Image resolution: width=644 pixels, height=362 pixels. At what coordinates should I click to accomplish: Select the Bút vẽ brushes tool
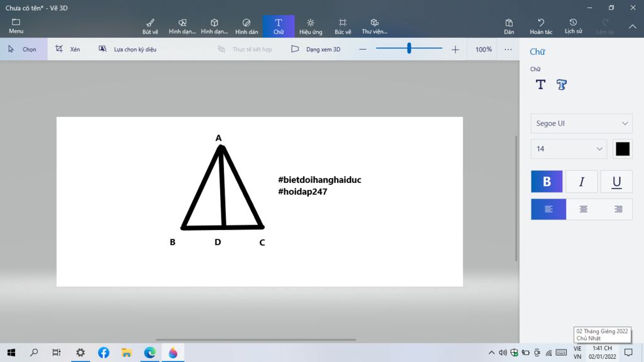click(x=150, y=26)
